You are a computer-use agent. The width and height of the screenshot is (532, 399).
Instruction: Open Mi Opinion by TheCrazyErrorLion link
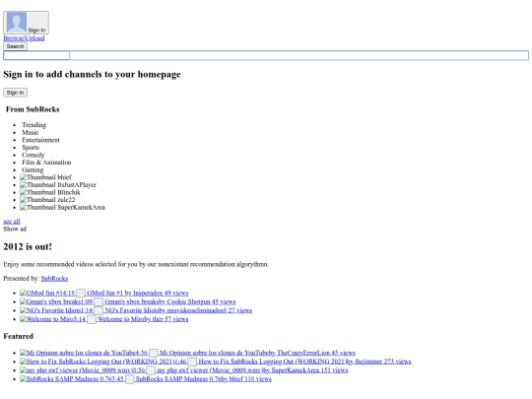click(x=257, y=353)
